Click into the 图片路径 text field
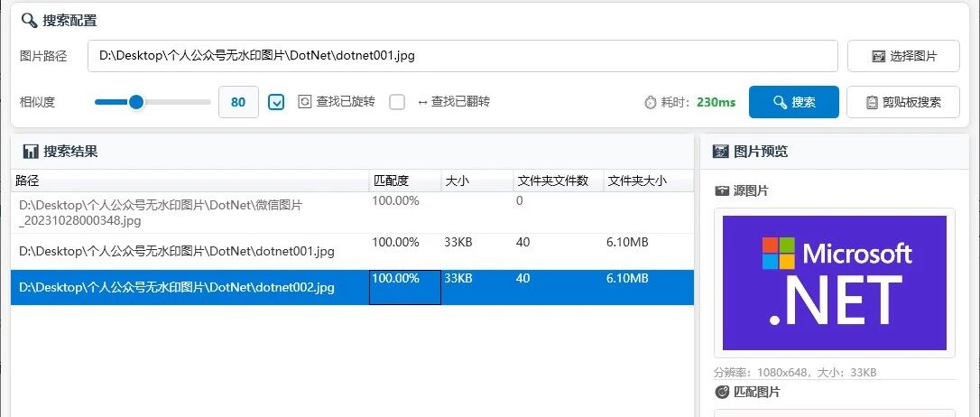This screenshot has width=980, height=417. coord(463,56)
